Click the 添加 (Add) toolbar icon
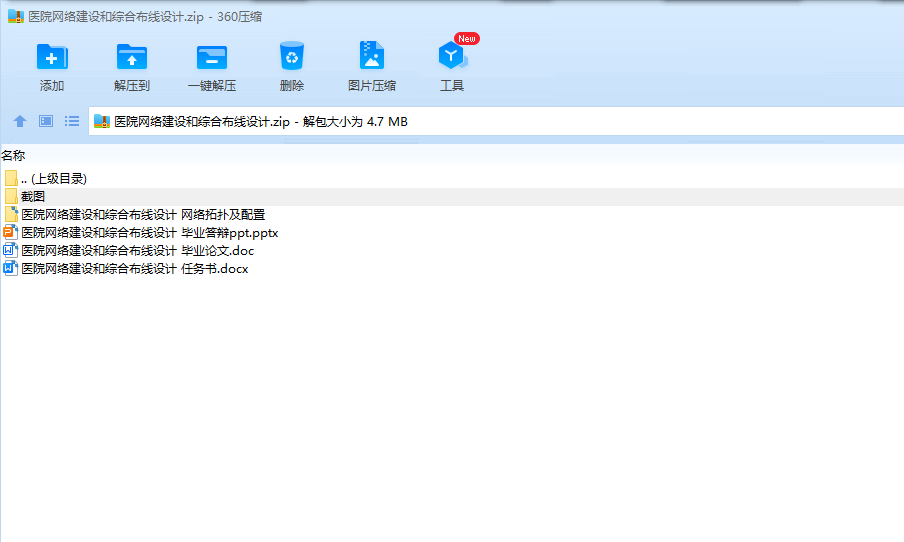 tap(52, 57)
